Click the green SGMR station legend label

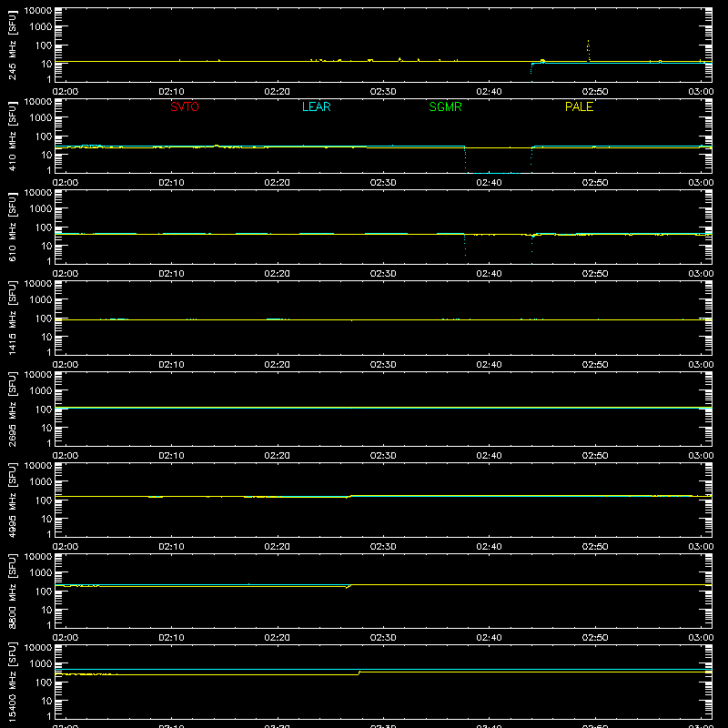click(x=445, y=106)
